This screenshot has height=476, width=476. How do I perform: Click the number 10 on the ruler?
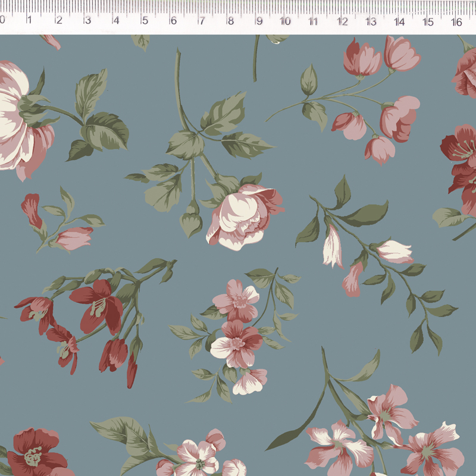285,21
